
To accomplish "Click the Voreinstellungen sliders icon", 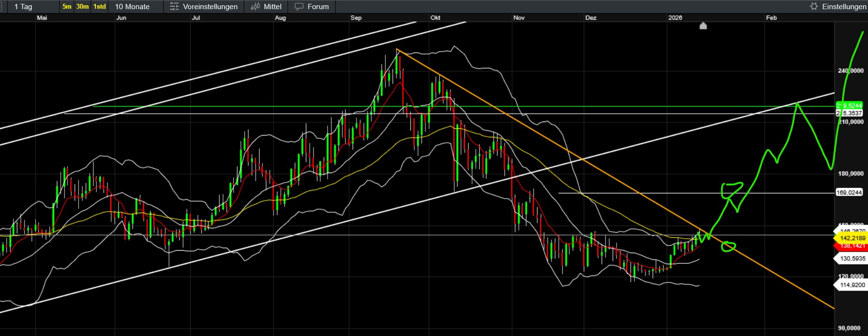I will click(174, 7).
